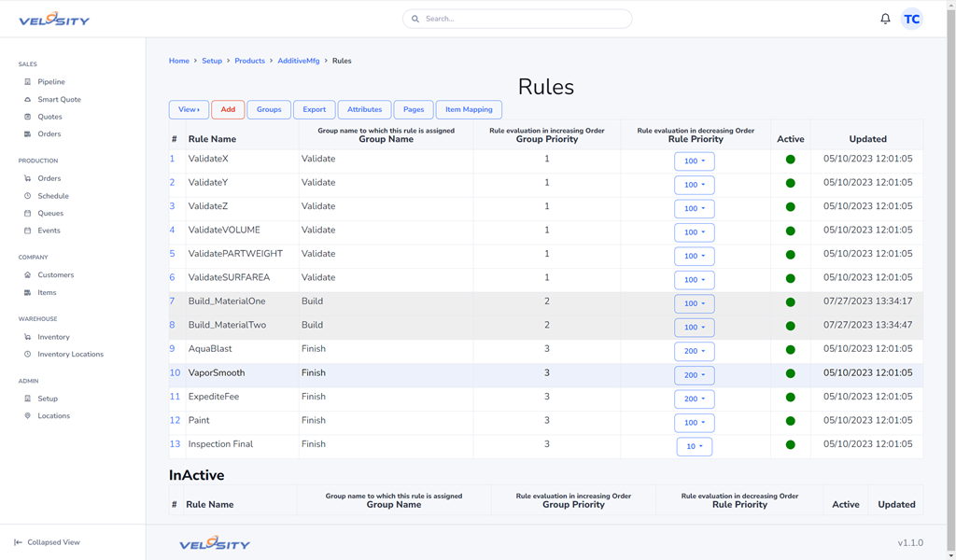Toggle active dot for Inspection Final

click(x=790, y=445)
